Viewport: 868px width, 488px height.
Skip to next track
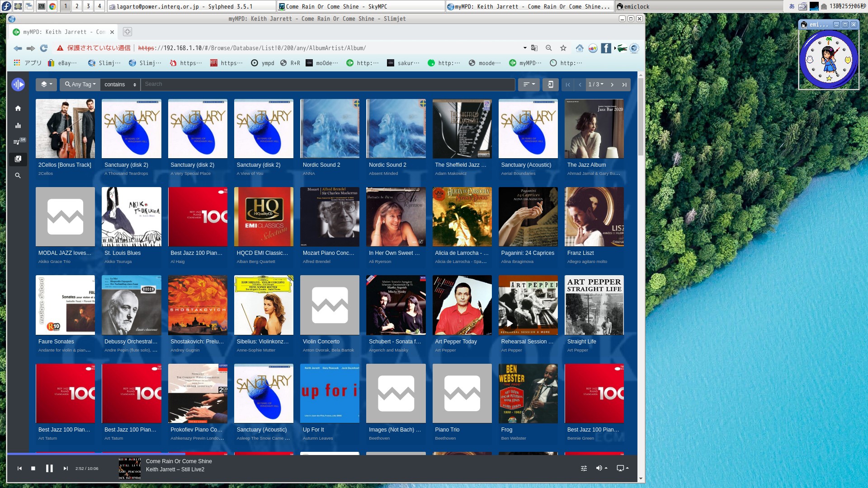coord(66,469)
